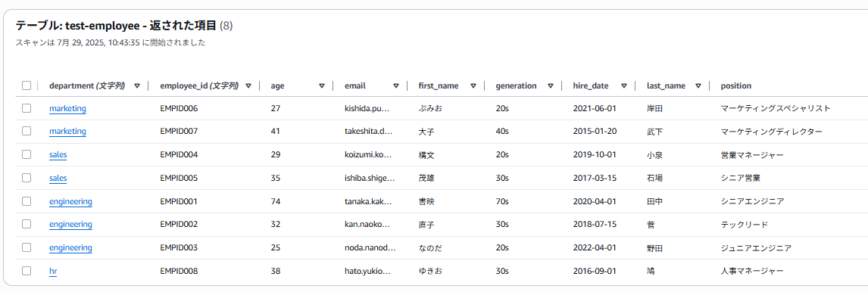Click the last name 田中
Image resolution: width=868 pixels, height=292 pixels.
point(654,201)
